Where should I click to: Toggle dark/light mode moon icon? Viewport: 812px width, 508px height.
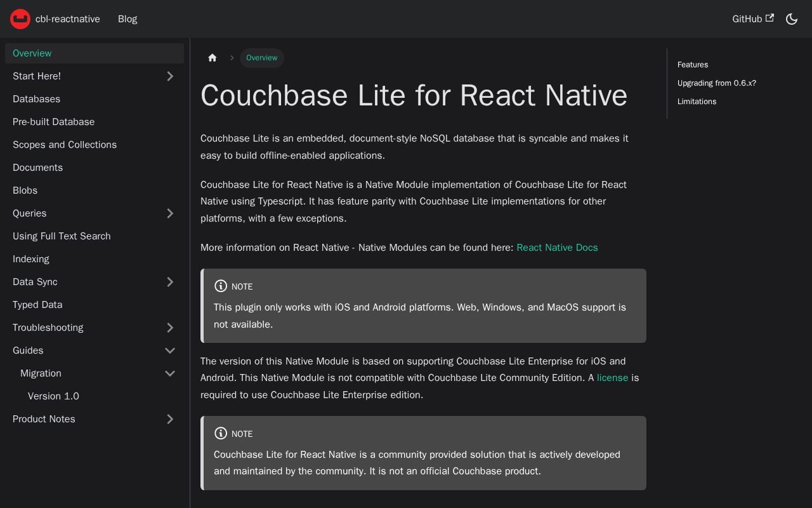(x=792, y=19)
